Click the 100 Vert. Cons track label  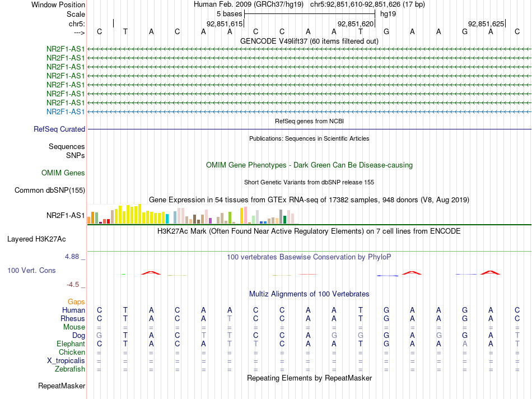pos(31,270)
